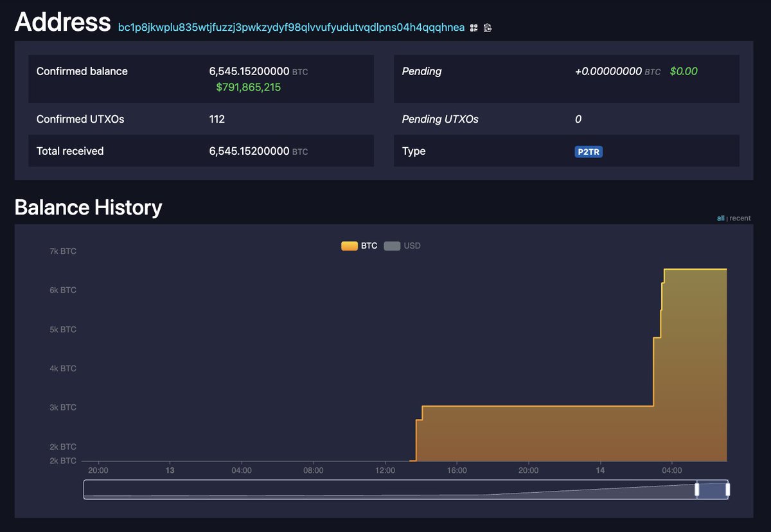Viewport: 771px width, 532px height.
Task: Switch chart range to recent
Action: click(x=739, y=218)
